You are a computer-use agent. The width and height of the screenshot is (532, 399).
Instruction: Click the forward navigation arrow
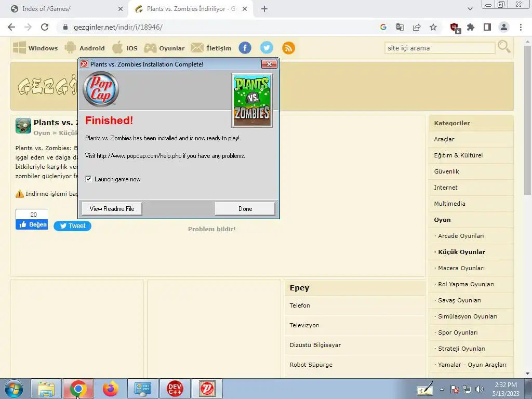click(x=28, y=27)
